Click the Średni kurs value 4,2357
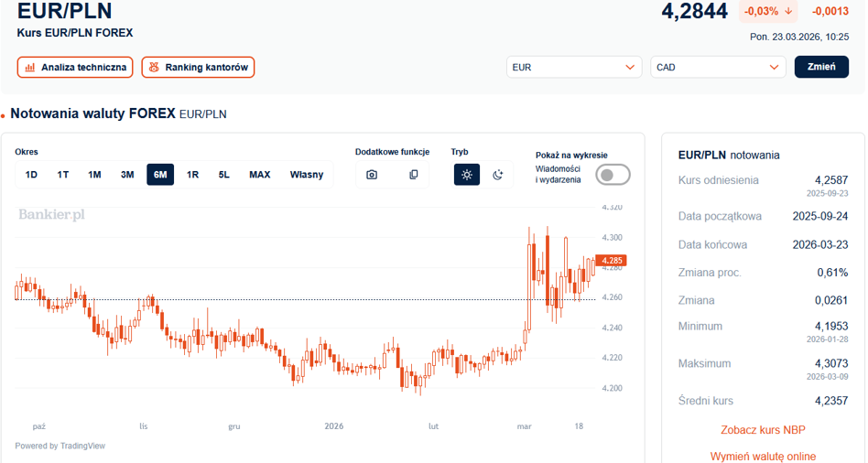The height and width of the screenshot is (463, 868). coord(831,401)
